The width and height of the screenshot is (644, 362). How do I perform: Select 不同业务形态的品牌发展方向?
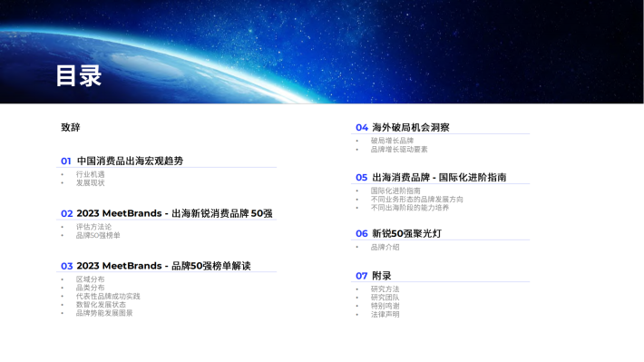(x=417, y=200)
